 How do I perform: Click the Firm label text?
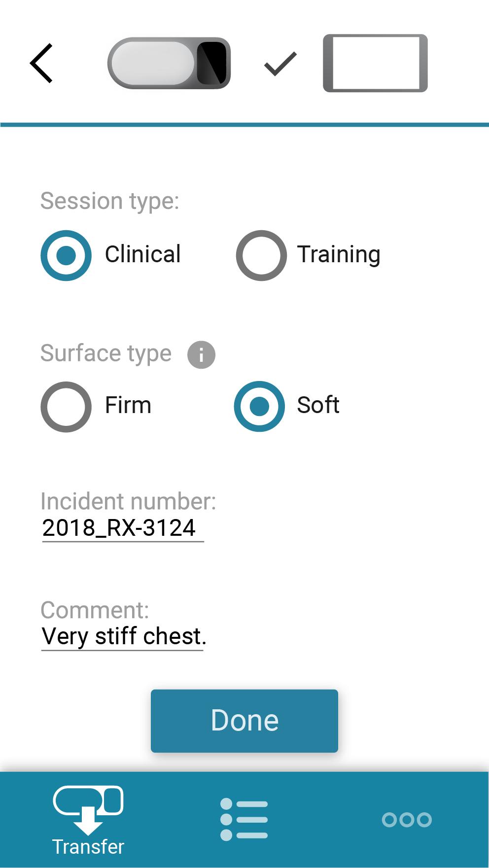pyautogui.click(x=128, y=405)
